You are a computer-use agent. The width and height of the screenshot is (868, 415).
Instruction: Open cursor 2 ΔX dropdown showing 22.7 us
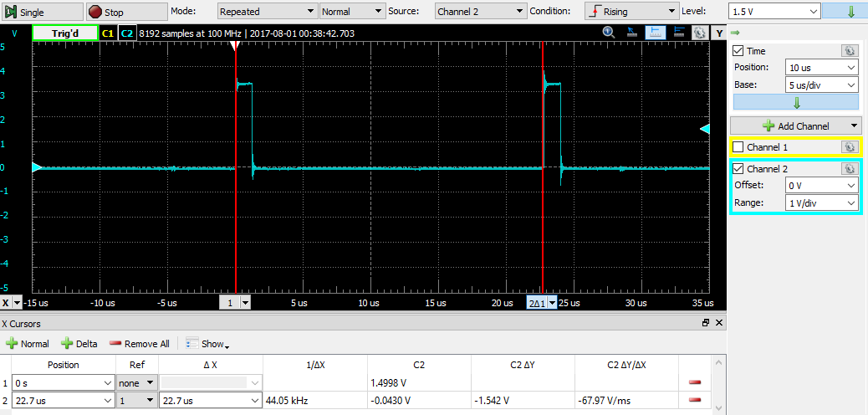click(211, 400)
